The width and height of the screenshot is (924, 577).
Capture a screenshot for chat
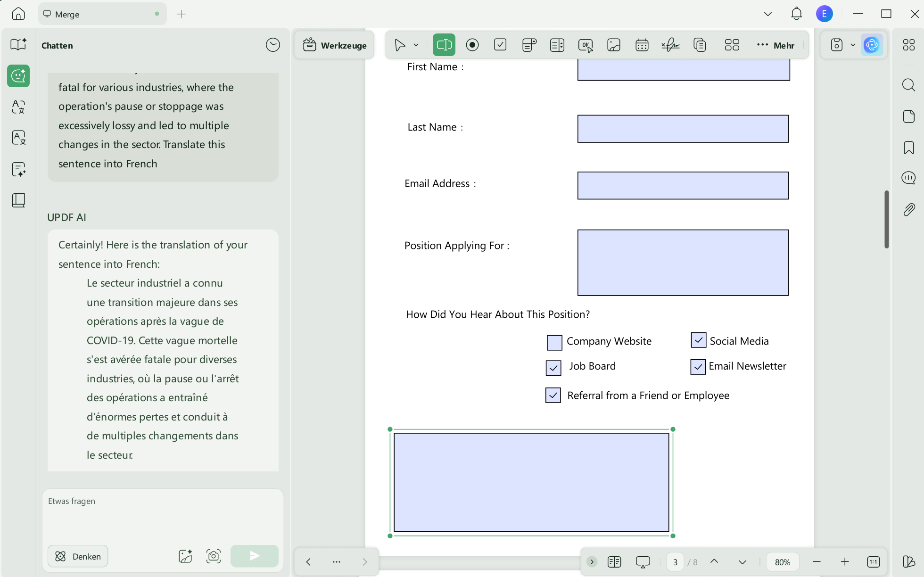(214, 556)
